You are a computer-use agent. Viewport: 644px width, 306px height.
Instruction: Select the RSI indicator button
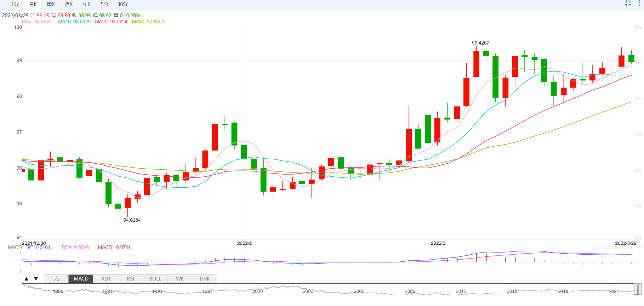[x=130, y=279]
